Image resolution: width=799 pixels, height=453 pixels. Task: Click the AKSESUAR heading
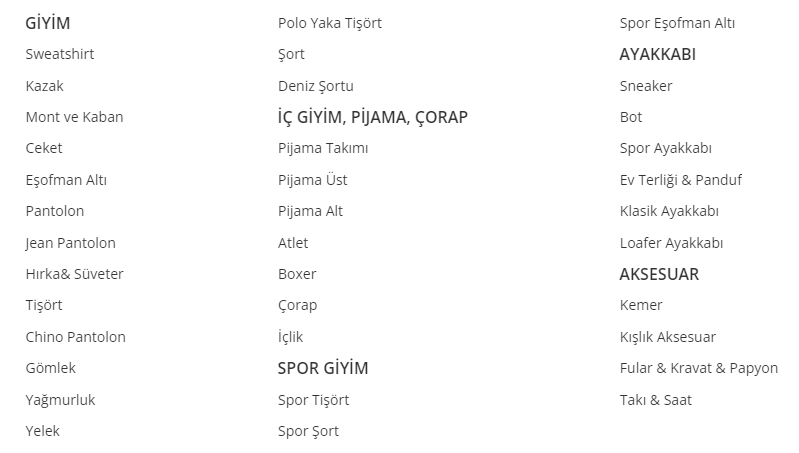coord(659,274)
